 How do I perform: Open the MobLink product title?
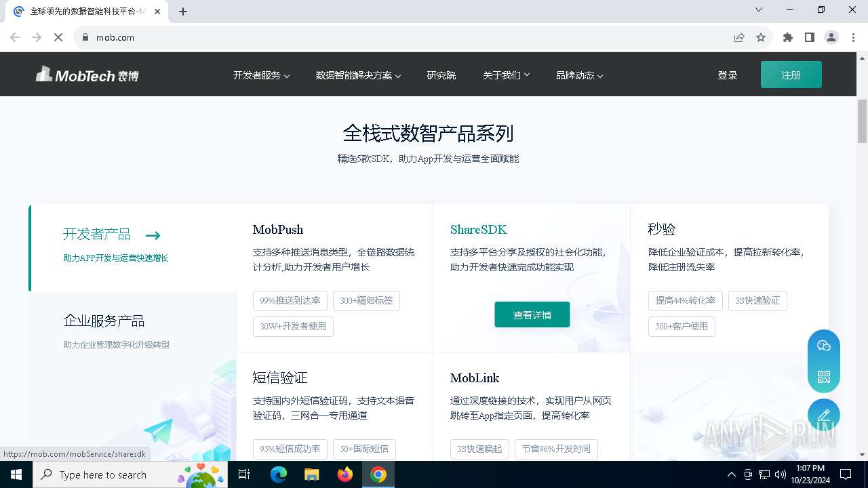[x=475, y=378]
